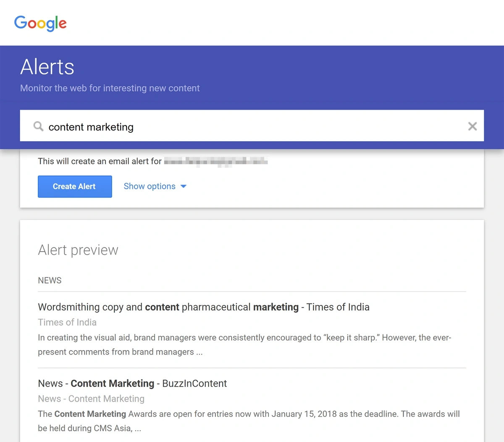Click the content marketing search field

(x=252, y=126)
